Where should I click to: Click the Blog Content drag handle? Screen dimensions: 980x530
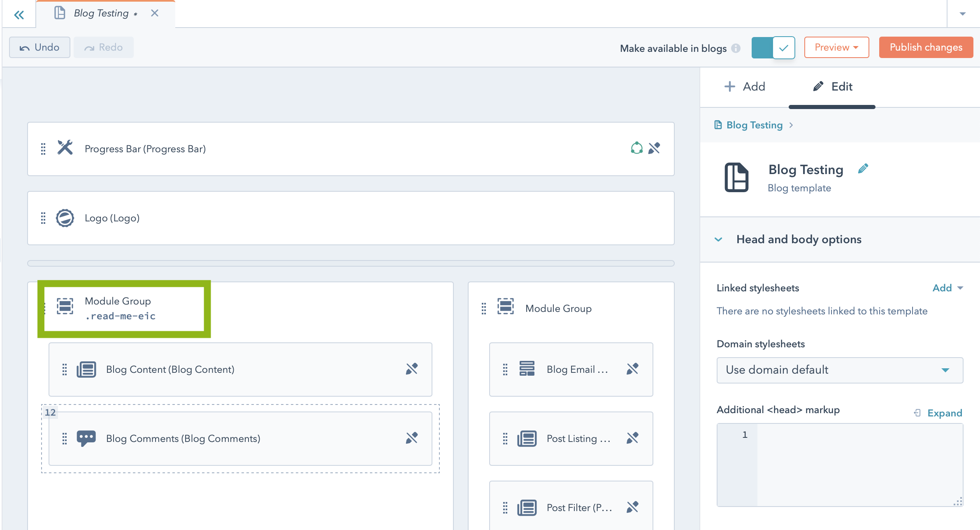(65, 370)
